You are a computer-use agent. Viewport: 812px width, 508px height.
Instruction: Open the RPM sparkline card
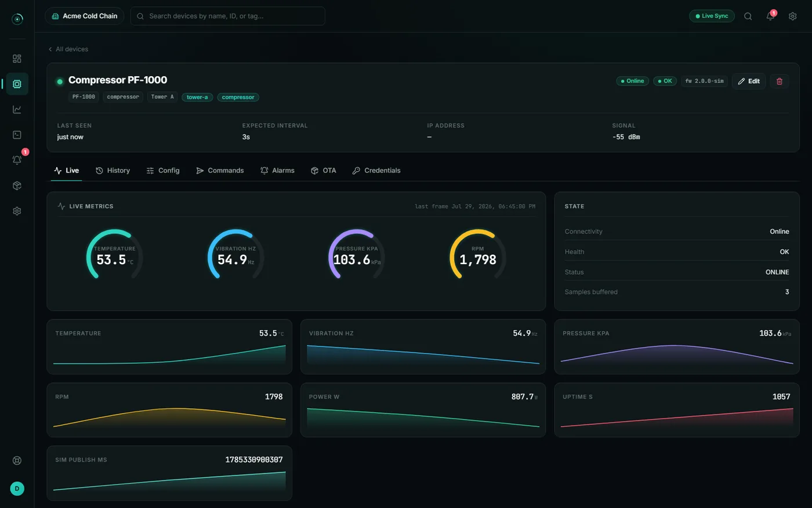pyautogui.click(x=169, y=410)
